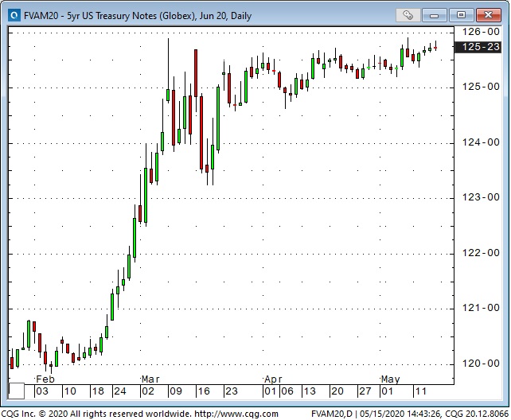Minimize the FVAM20 chart window
The height and width of the screenshot is (420, 511).
(x=434, y=15)
